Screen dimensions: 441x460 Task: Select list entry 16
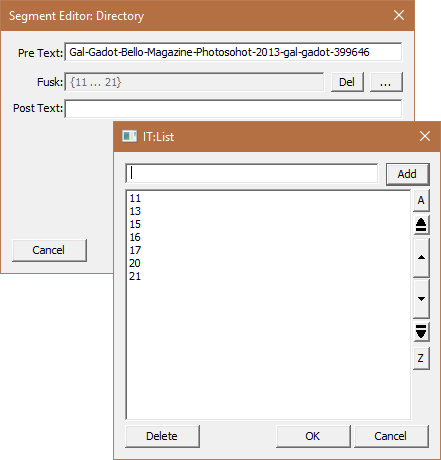tap(135, 237)
